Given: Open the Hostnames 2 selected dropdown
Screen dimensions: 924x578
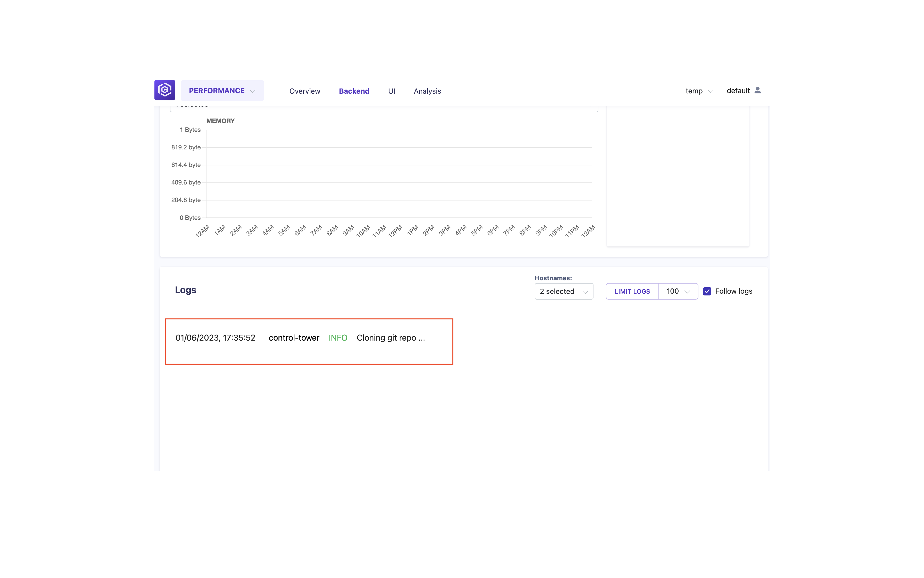Looking at the screenshot, I should [564, 291].
